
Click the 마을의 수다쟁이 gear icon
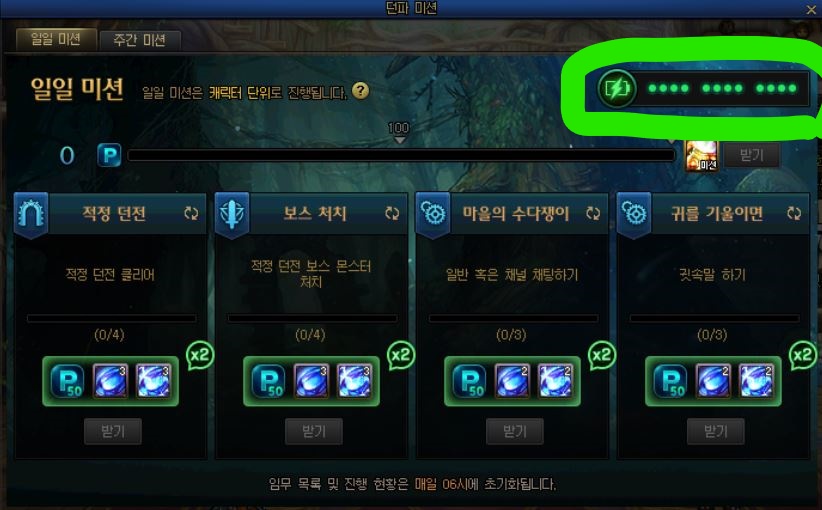[433, 213]
